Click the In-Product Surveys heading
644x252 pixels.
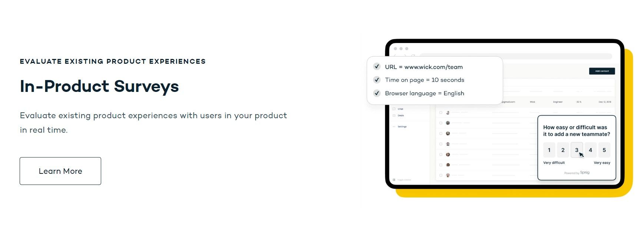(x=99, y=86)
